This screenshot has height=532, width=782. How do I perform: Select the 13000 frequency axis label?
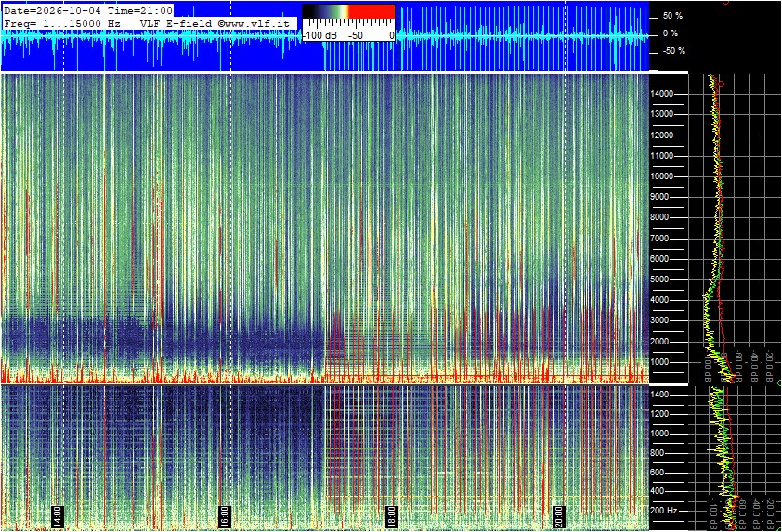(662, 114)
